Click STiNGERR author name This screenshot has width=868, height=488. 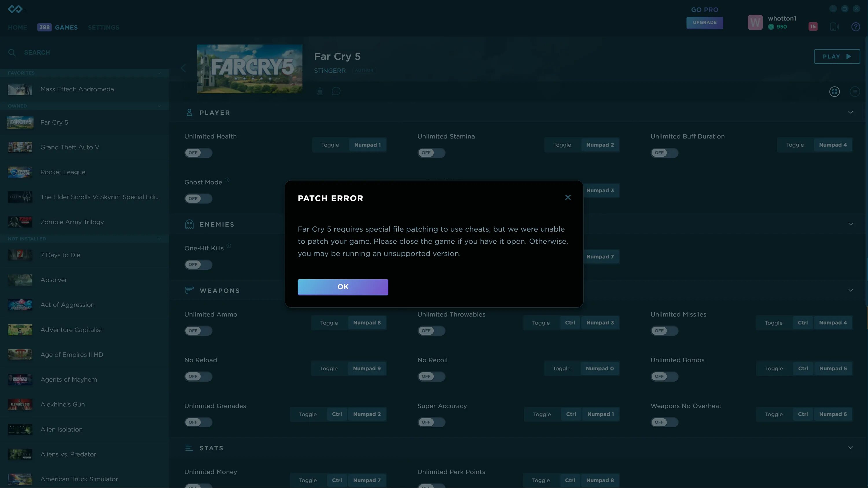coord(330,71)
